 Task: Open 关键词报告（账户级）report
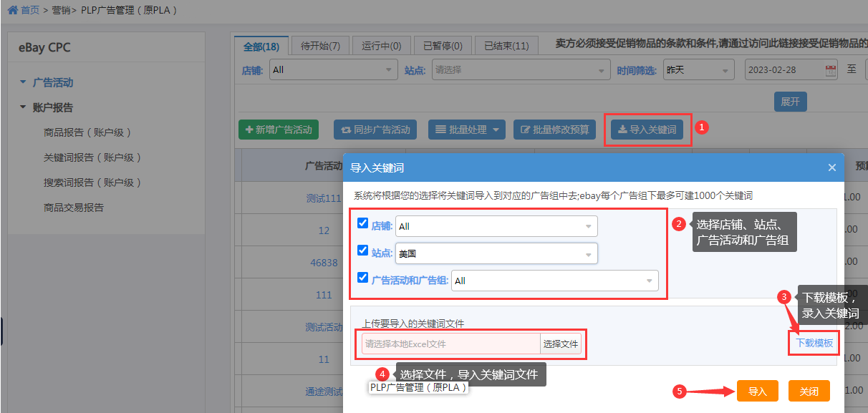[x=92, y=157]
